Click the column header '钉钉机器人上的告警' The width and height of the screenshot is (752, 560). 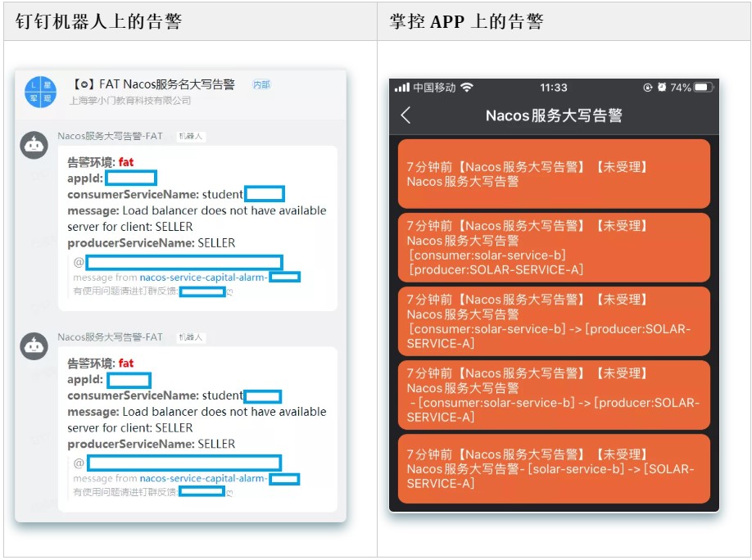point(98,21)
